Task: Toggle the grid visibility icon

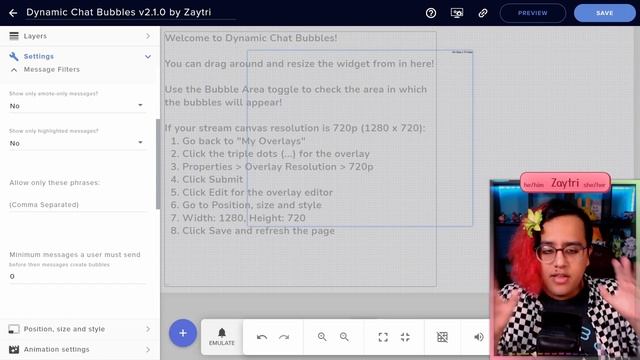Action: point(442,337)
